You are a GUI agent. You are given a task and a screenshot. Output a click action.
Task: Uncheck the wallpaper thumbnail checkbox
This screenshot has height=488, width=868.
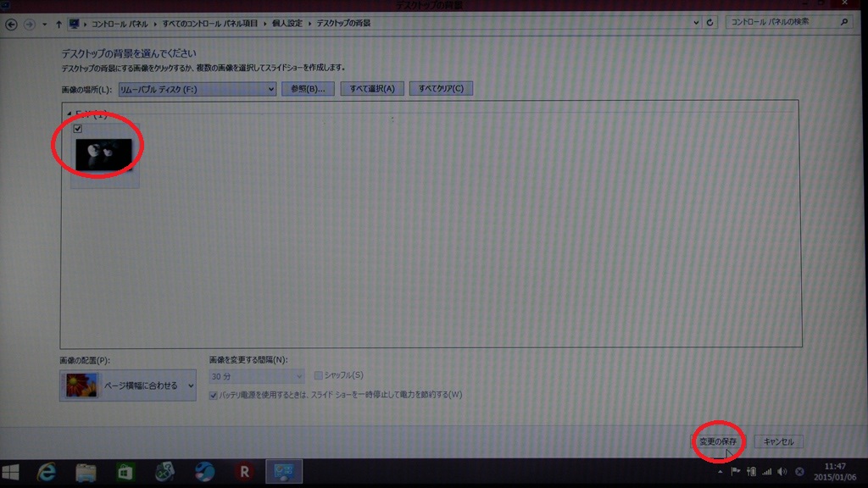coord(77,129)
